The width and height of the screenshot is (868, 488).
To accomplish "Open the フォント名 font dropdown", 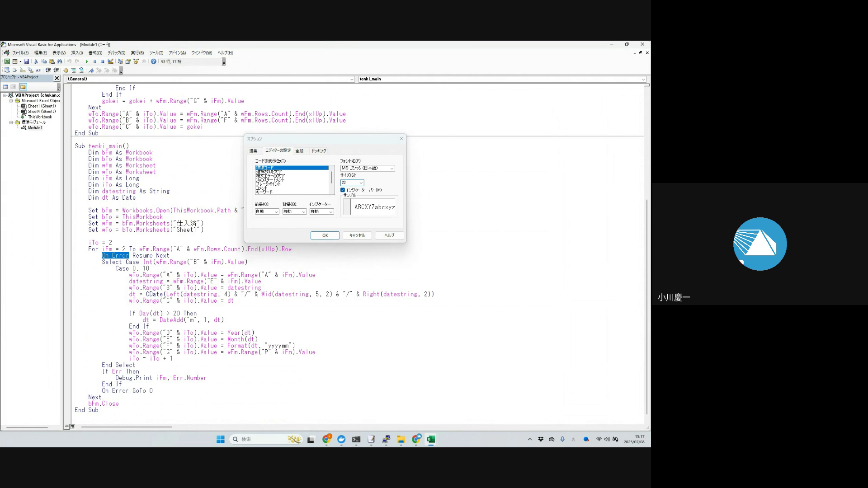I will pos(392,168).
